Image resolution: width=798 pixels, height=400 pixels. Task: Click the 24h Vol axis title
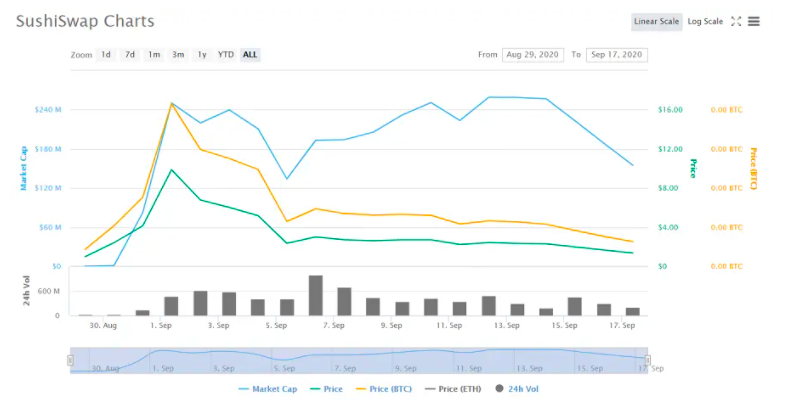coord(26,291)
